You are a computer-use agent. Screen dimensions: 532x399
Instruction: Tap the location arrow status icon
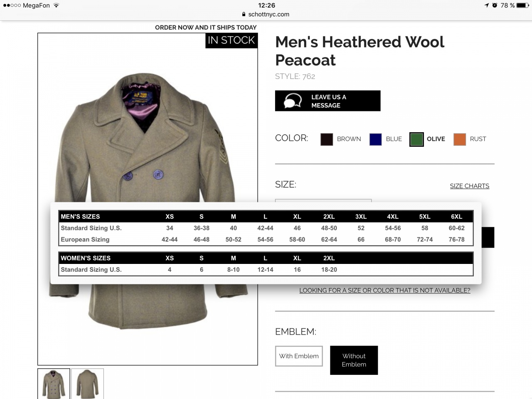point(486,5)
